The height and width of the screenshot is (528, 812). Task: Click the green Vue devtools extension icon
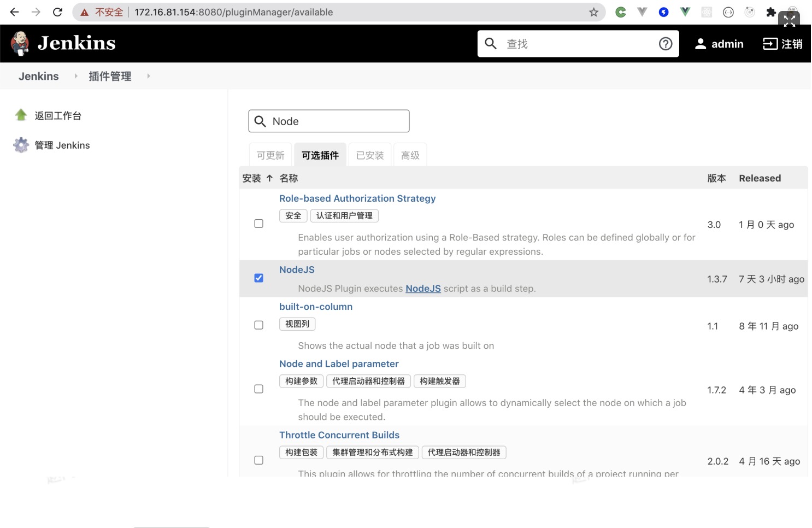(685, 11)
